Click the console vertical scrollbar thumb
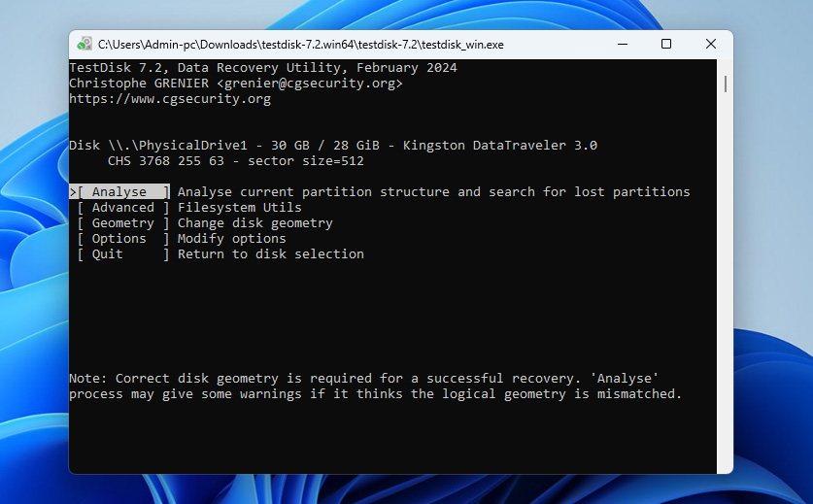The image size is (813, 504). [x=726, y=84]
